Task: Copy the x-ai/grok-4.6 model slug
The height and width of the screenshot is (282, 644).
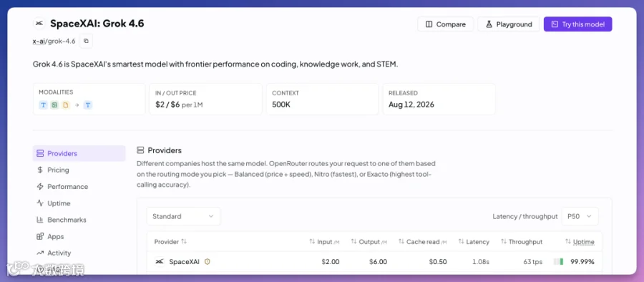Action: [x=86, y=41]
